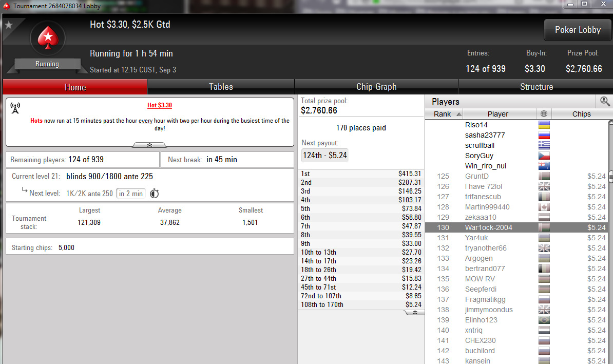Click the PokerStars red spade logo
Screen dimensions: 613x364
[48, 39]
